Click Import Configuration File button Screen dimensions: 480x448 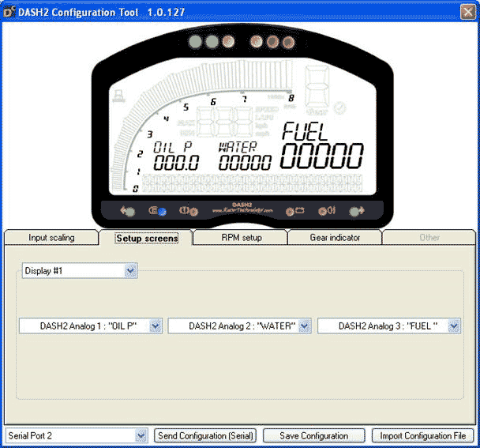[x=423, y=435]
